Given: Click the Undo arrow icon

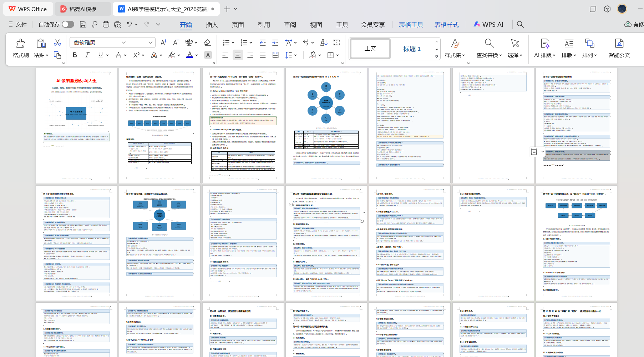Looking at the screenshot, I should 129,24.
